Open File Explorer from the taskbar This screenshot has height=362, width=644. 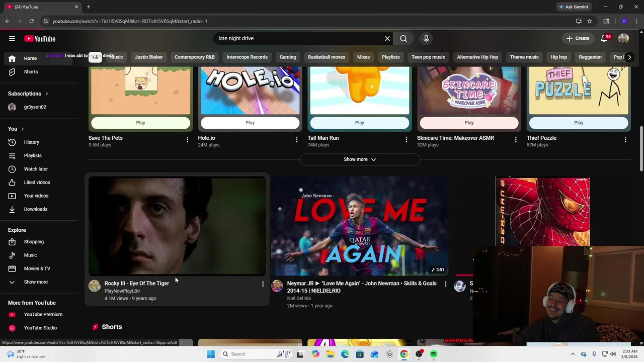click(330, 354)
